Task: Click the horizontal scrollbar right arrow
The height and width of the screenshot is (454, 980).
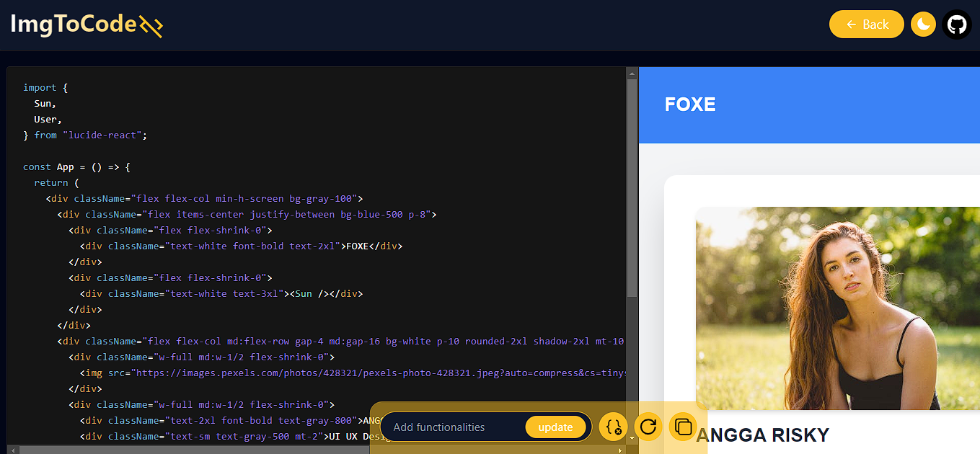Action: (620, 450)
